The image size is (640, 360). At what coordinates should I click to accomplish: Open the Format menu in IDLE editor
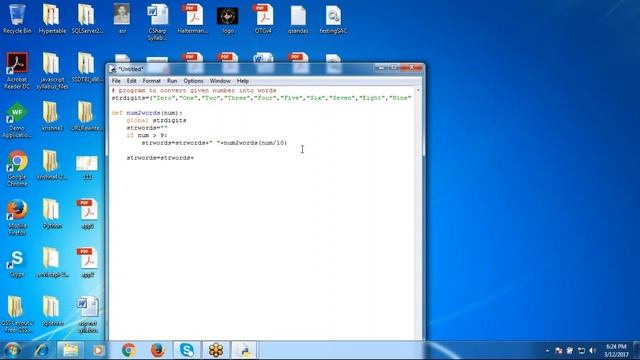151,81
